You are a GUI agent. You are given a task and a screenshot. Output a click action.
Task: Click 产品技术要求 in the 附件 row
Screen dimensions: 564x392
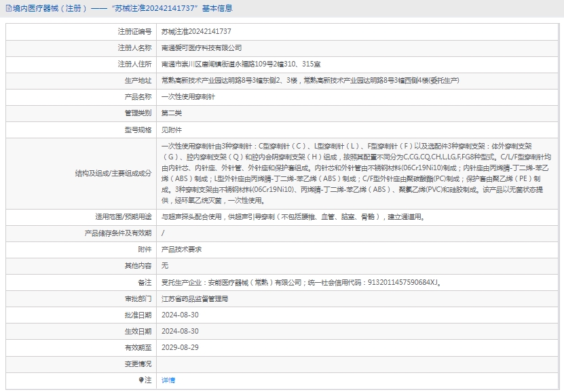coord(181,250)
